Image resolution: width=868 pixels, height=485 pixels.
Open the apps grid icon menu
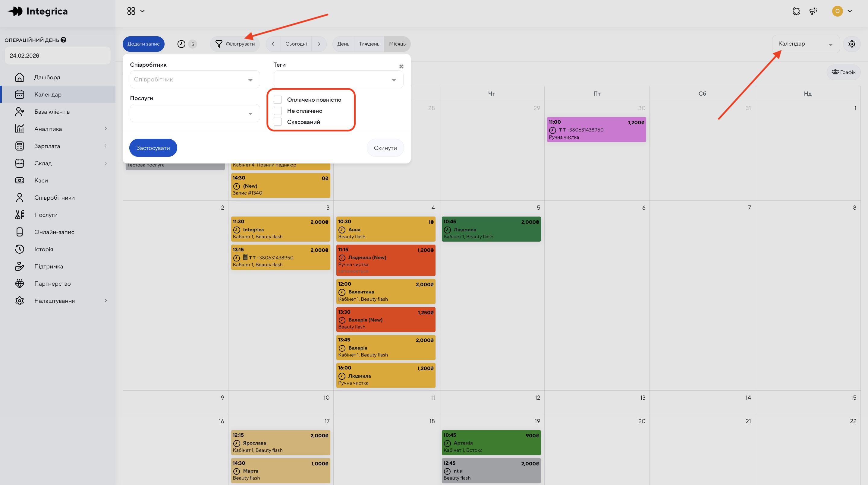coord(131,11)
